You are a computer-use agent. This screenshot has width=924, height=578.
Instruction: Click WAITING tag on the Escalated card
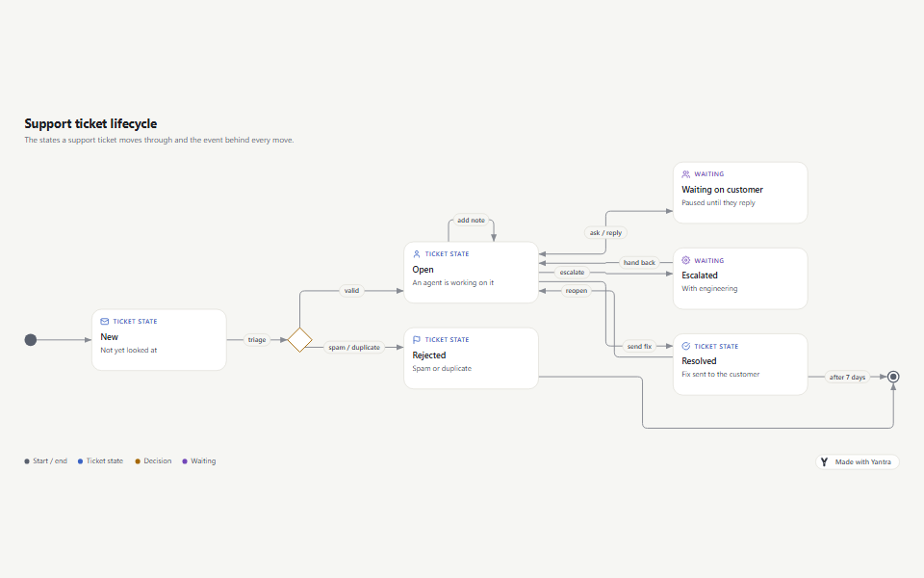pyautogui.click(x=709, y=260)
